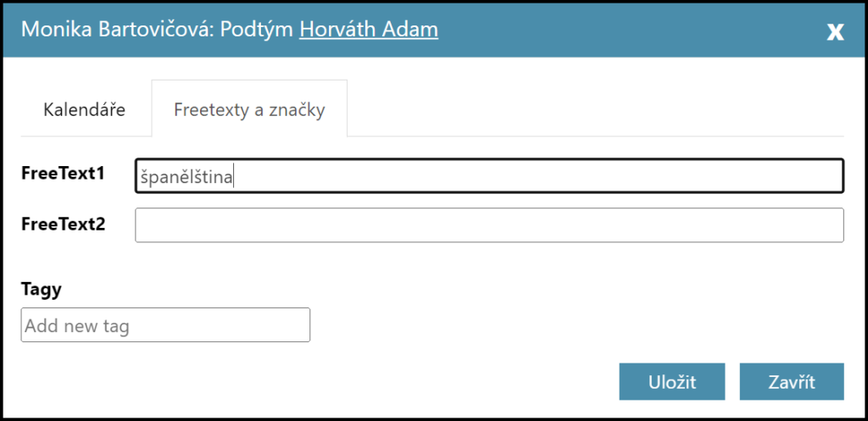868x421 pixels.
Task: Click the FreeText2 label
Action: pos(63,224)
